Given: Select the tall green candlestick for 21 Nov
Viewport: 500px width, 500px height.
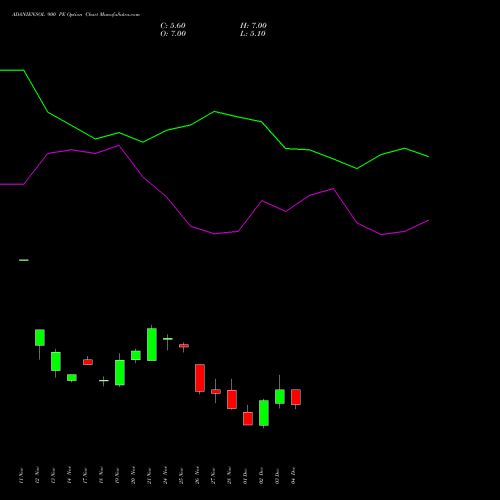Looking at the screenshot, I should pyautogui.click(x=152, y=345).
